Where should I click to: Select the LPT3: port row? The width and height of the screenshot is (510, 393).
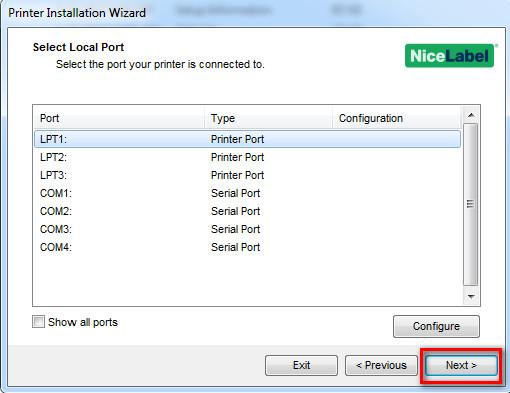pyautogui.click(x=247, y=175)
